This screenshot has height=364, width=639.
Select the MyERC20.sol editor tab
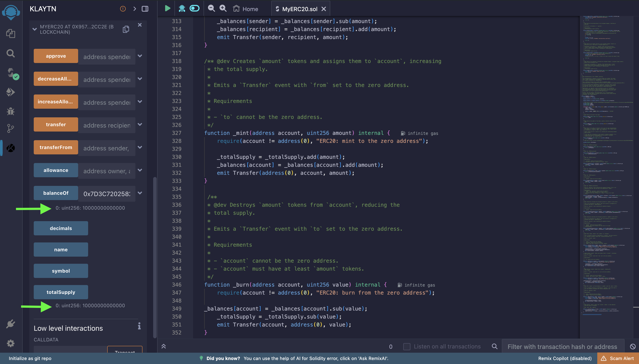point(299,9)
